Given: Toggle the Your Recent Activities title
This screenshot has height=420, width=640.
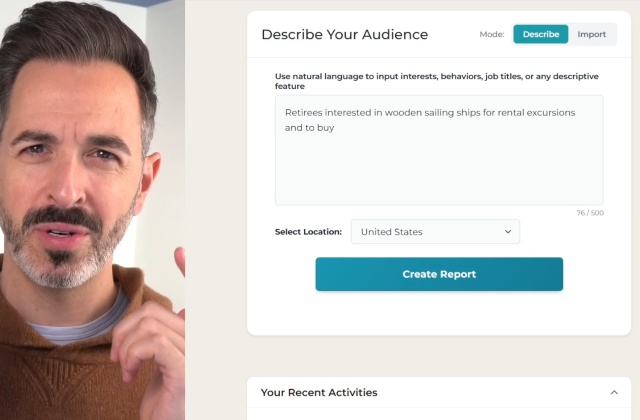Looking at the screenshot, I should 319,393.
